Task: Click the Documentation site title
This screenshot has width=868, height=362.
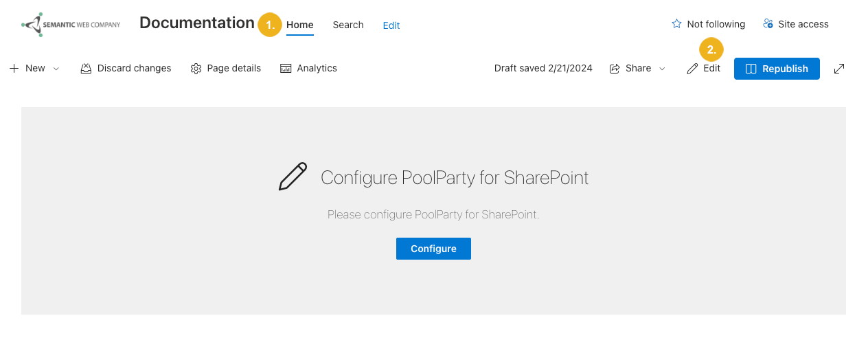Action: [197, 23]
